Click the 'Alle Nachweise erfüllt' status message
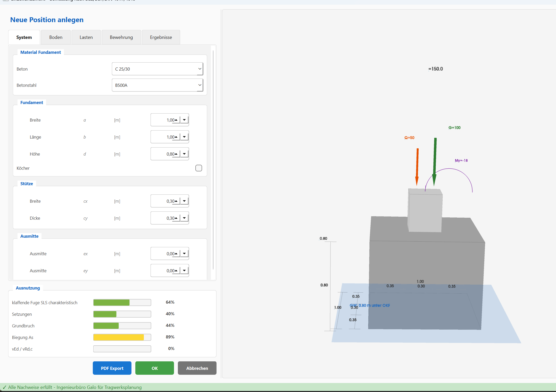The height and width of the screenshot is (392, 556). 75,387
